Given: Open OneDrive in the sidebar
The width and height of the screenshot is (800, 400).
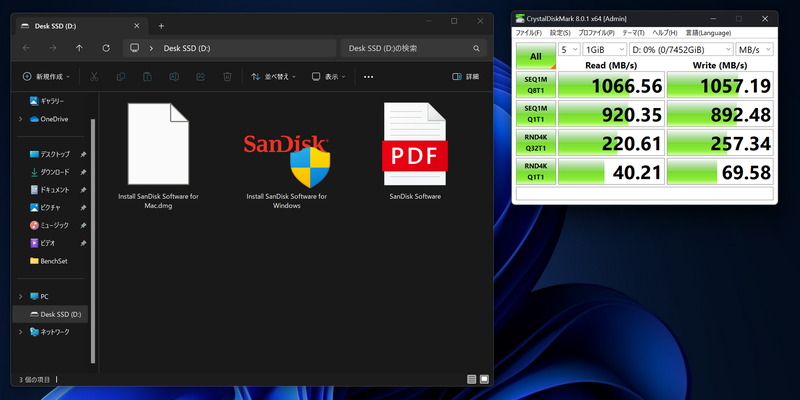Looking at the screenshot, I should tap(49, 119).
